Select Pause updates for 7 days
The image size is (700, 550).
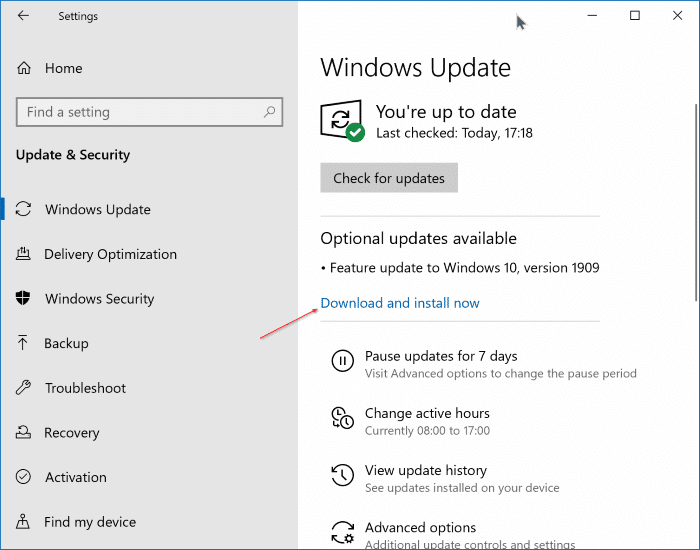tap(441, 356)
